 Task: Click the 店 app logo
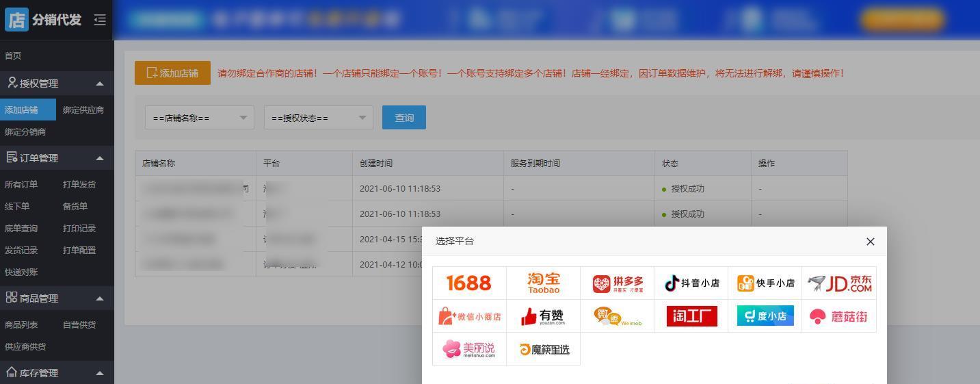[17, 20]
